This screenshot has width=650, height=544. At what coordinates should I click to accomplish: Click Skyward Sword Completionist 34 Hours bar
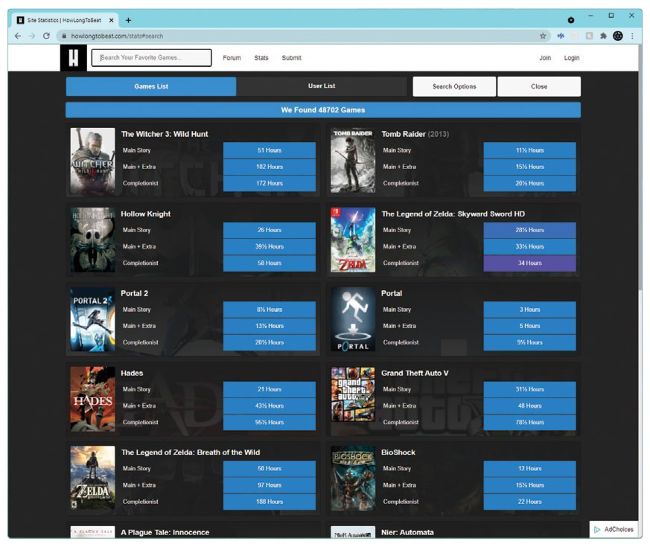click(530, 263)
